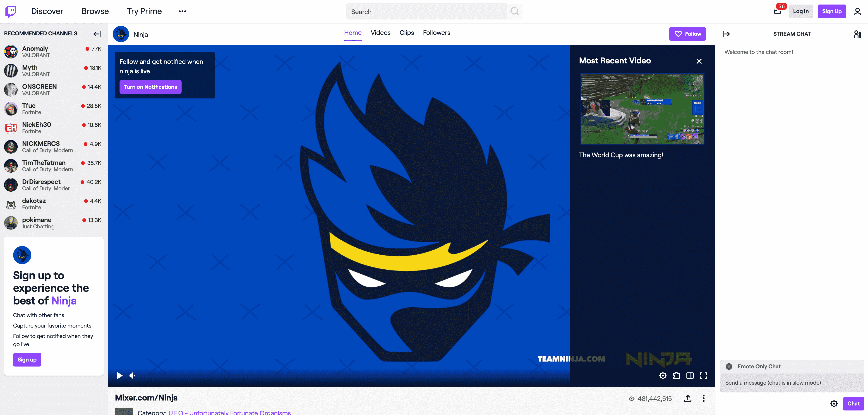Click the Ninja logo in sign-up card

[x=22, y=255]
